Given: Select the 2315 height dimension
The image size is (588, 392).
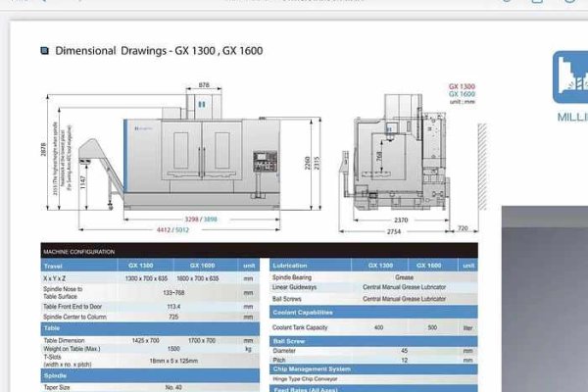Looking at the screenshot, I should coord(317,164).
